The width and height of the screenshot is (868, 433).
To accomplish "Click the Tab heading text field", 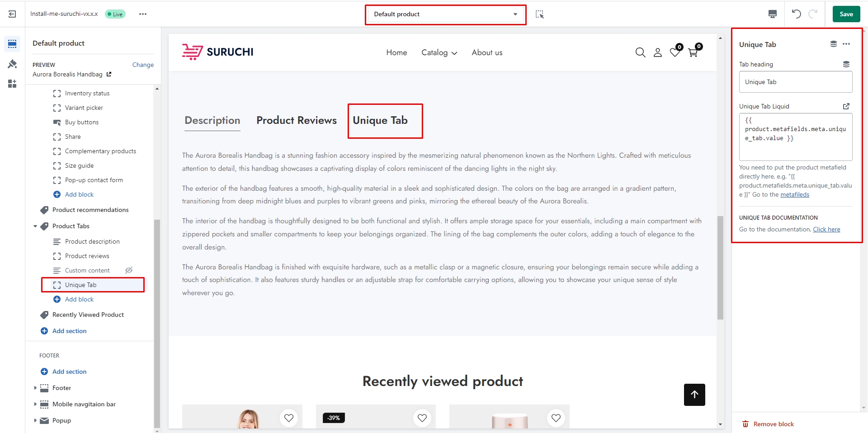I will click(x=795, y=82).
